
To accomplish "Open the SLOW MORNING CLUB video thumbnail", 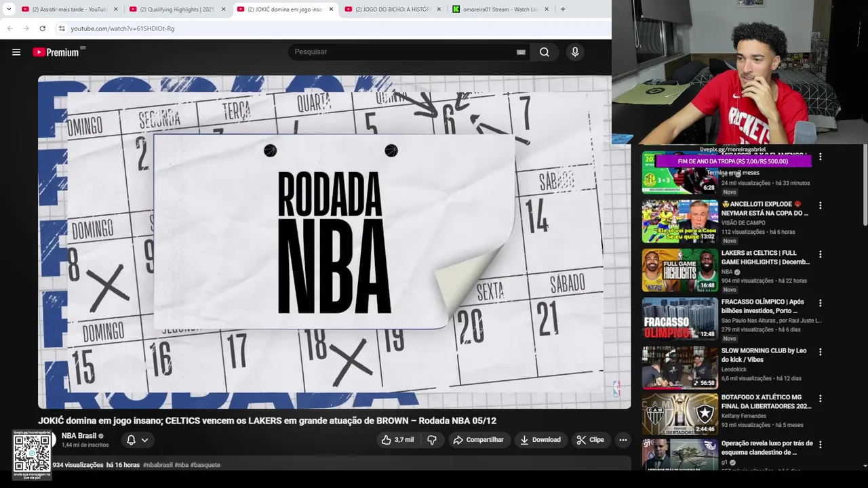I will [679, 367].
